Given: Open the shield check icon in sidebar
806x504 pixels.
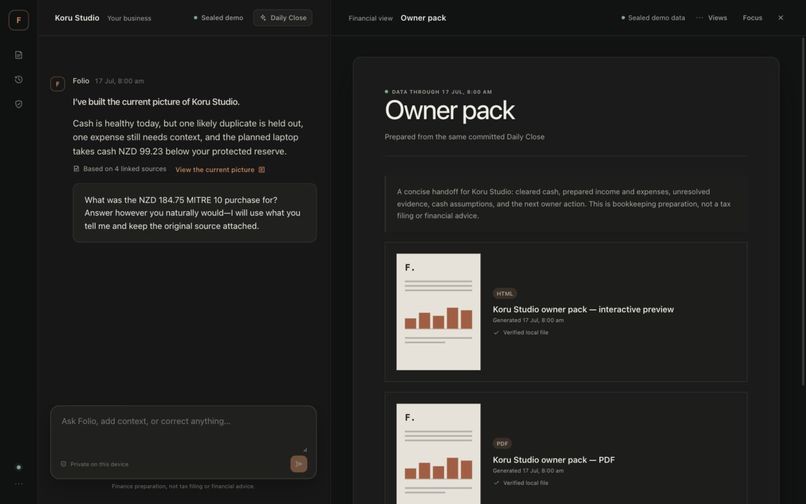Looking at the screenshot, I should (19, 104).
